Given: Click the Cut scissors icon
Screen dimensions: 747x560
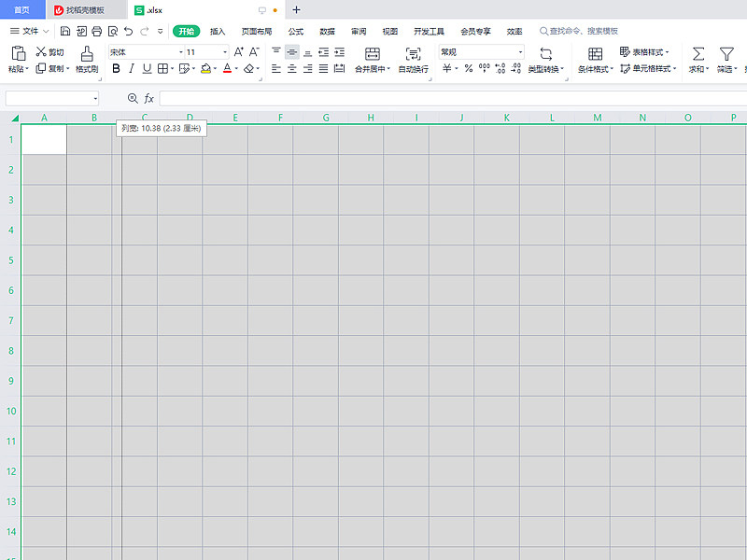Looking at the screenshot, I should pyautogui.click(x=41, y=51).
